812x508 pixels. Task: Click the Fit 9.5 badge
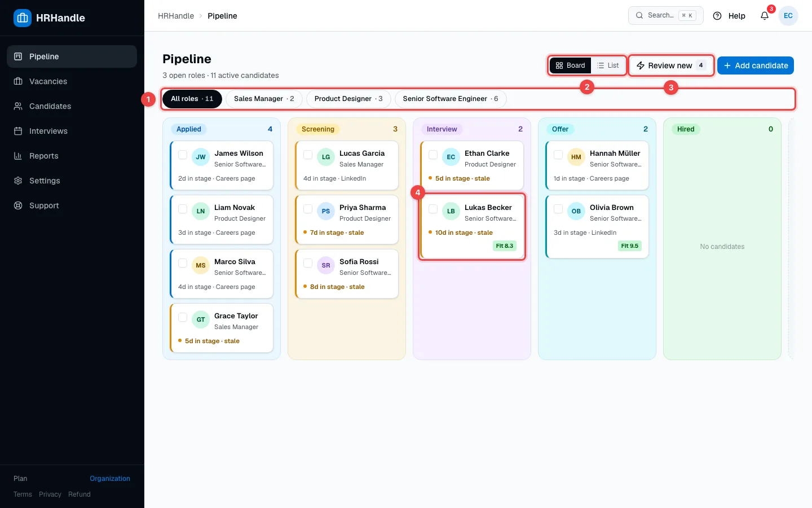(630, 246)
